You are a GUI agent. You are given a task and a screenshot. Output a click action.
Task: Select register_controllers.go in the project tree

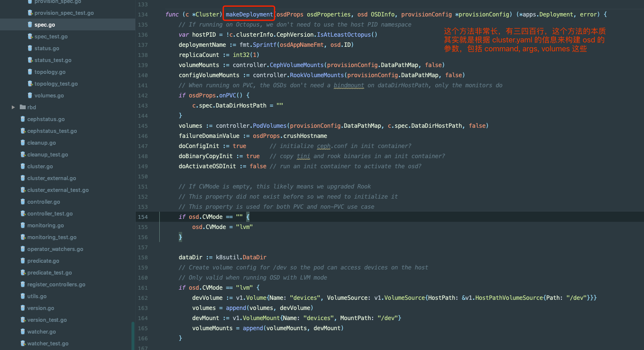click(56, 285)
